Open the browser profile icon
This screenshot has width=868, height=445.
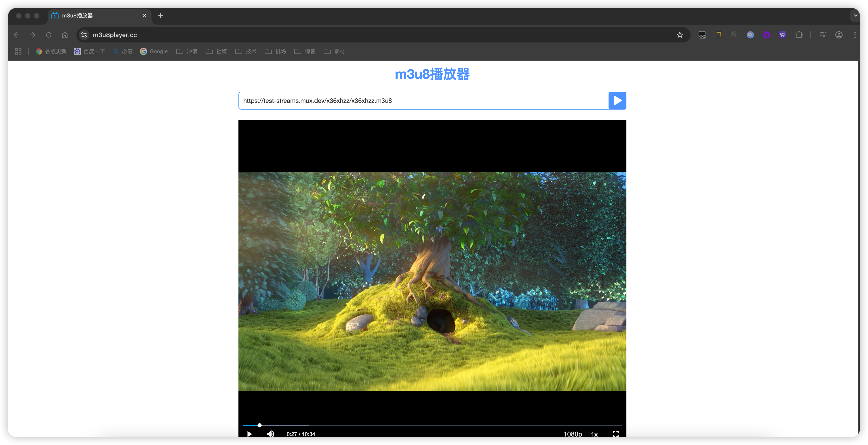pyautogui.click(x=839, y=35)
